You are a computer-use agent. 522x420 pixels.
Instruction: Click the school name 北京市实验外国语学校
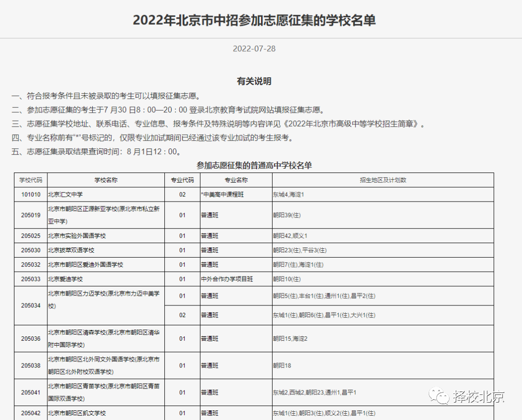pyautogui.click(x=77, y=236)
